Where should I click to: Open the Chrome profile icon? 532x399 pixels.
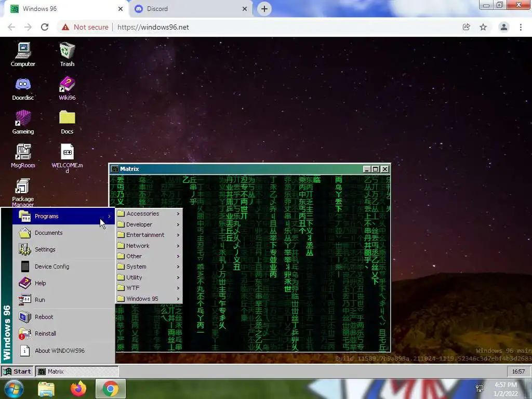click(504, 27)
